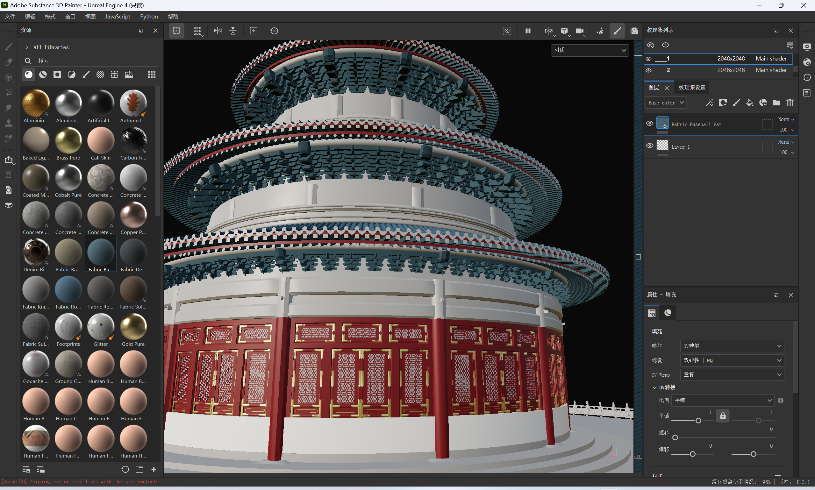
Task: Click show all texture sets eye icon
Action: coord(651,45)
